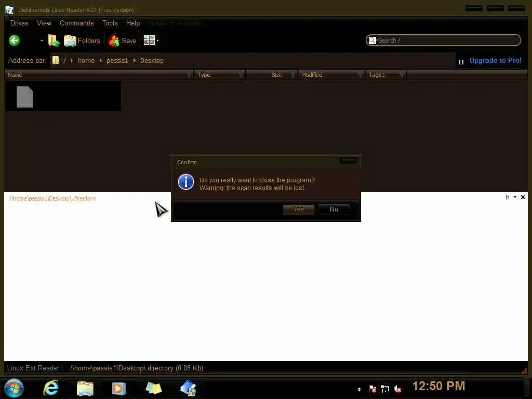Viewport: 532px width, 399px height.
Task: Open the Commands menu
Action: [77, 23]
